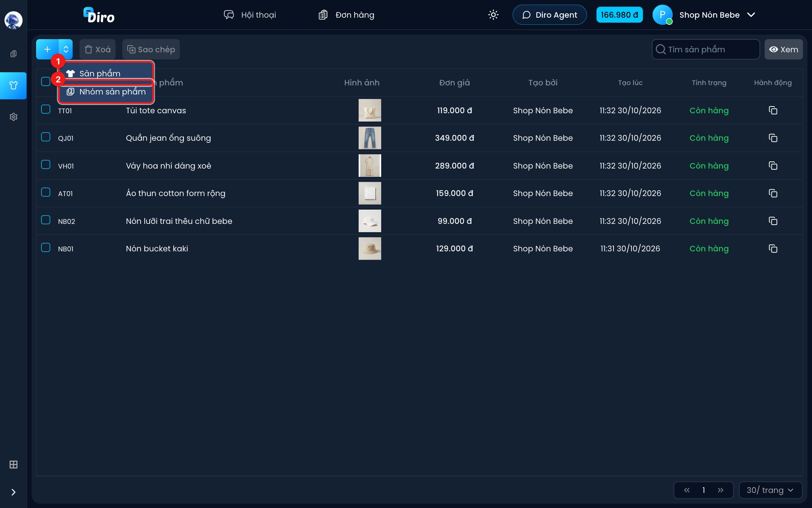Open the Quần jean ống suông thumbnail
812x508 pixels.
370,138
